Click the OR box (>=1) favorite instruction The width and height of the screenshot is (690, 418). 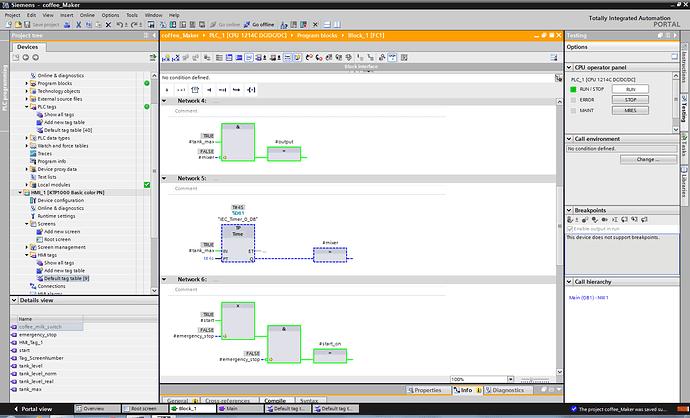[x=181, y=90]
